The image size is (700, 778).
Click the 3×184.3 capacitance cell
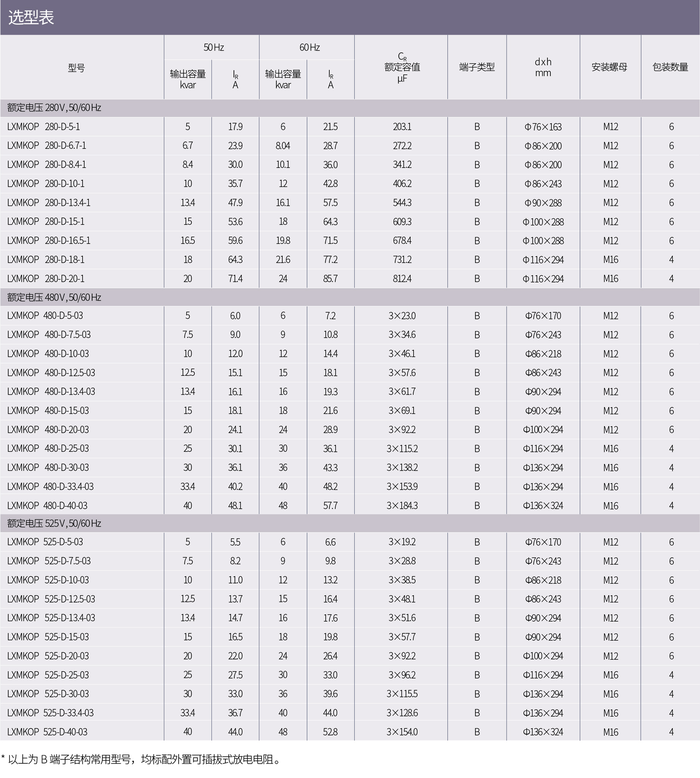coord(402,506)
